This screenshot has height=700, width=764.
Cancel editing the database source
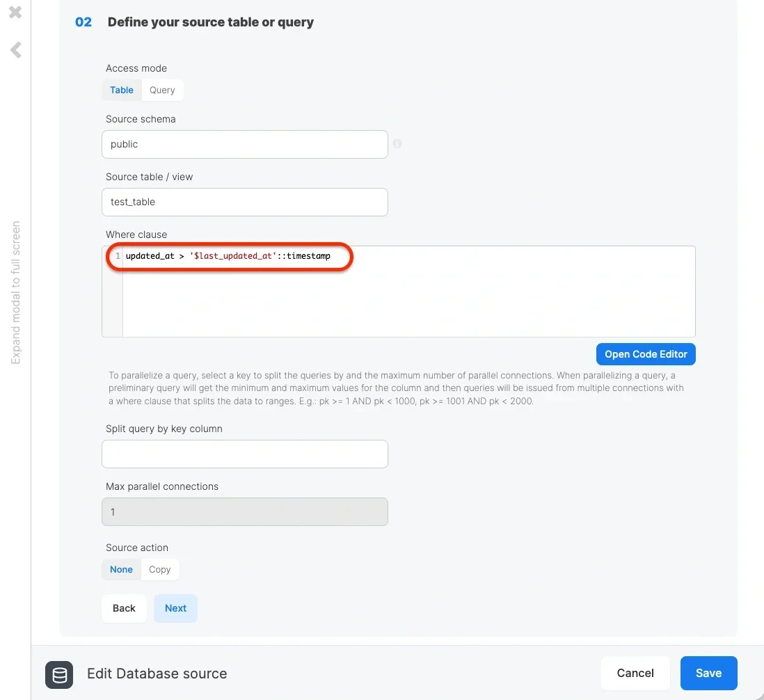point(635,673)
